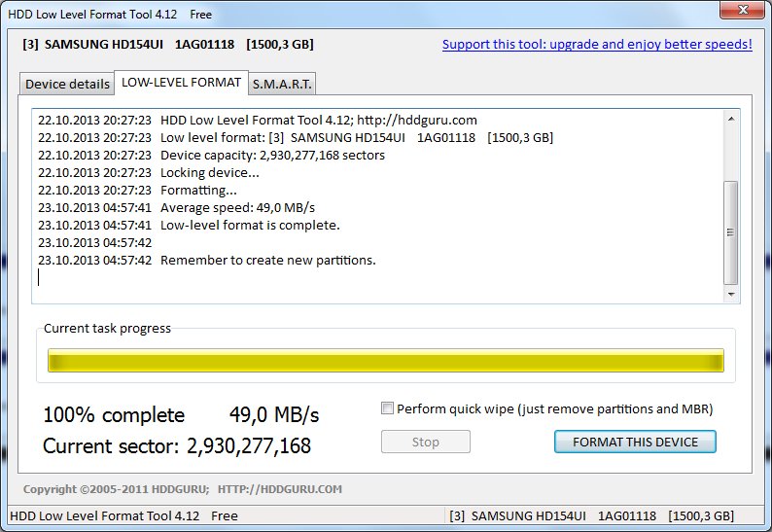Click the window title bar text
Image resolution: width=772 pixels, height=532 pixels.
pos(110,15)
